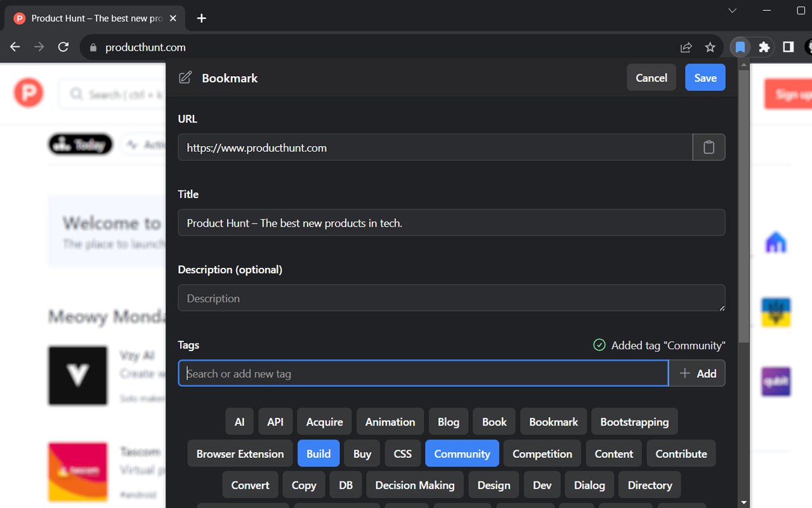Deselect the Build tag

318,453
